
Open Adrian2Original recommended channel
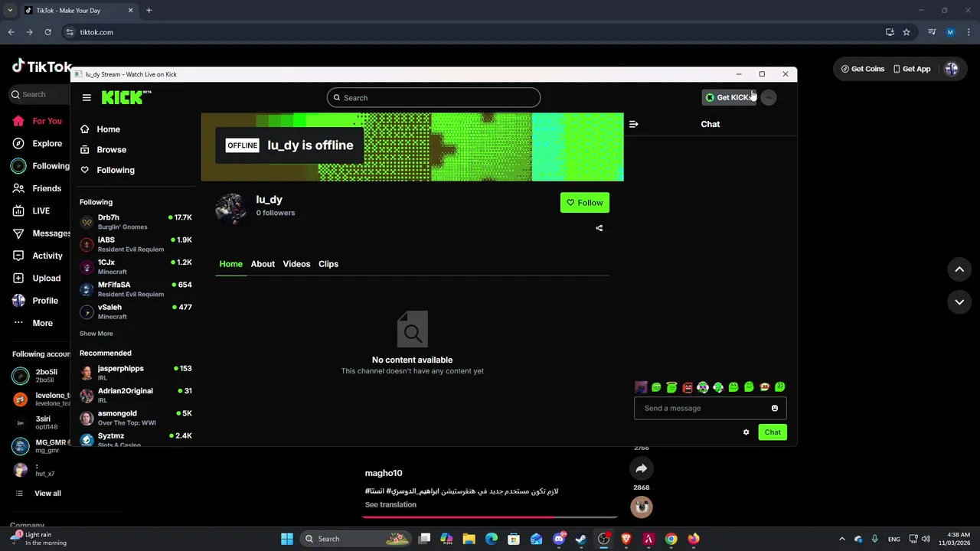click(135, 395)
